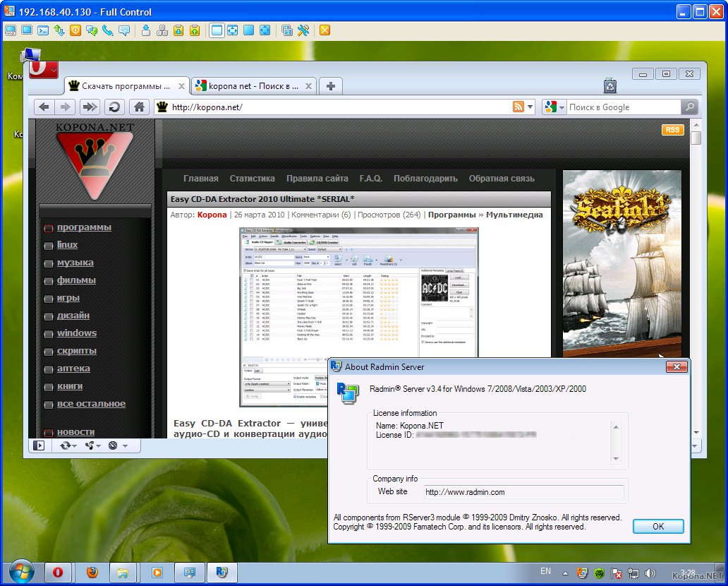Click the Seafight game banner advertisement

click(x=621, y=263)
